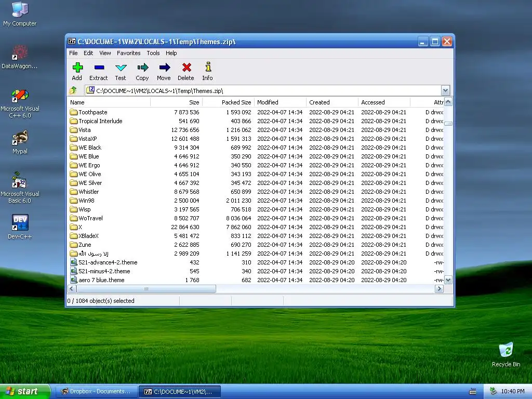532x399 pixels.
Task: Click the horizontal scrollbar thumb
Action: tap(146, 289)
